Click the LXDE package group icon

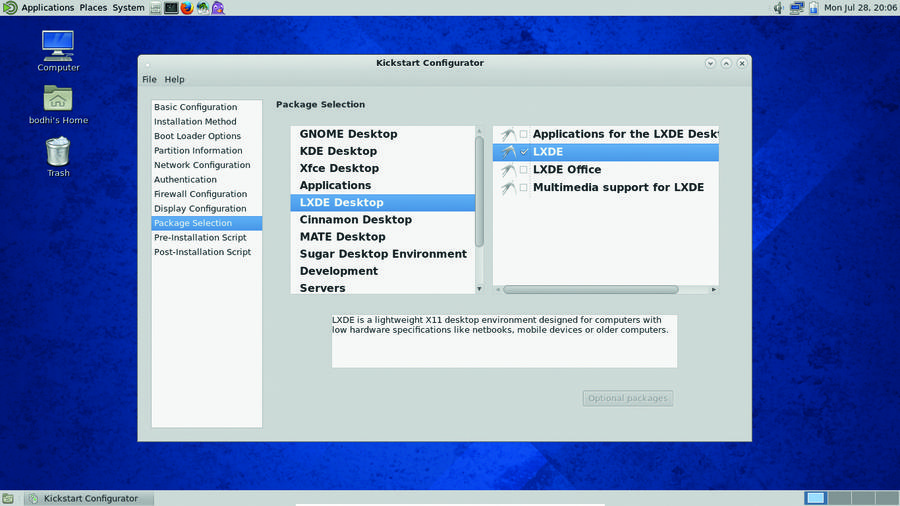coord(508,152)
